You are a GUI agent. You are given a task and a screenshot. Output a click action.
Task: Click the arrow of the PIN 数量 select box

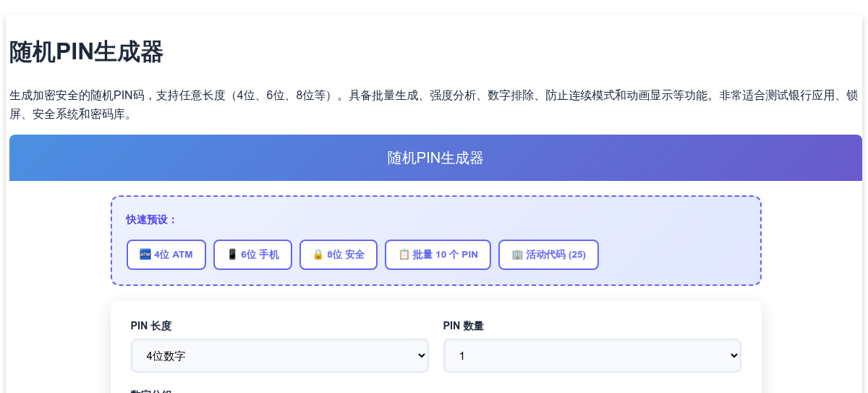coord(735,356)
